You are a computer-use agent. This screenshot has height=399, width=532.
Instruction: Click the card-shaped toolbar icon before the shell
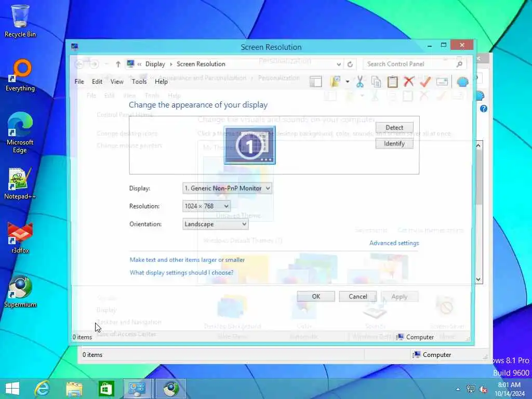[442, 82]
